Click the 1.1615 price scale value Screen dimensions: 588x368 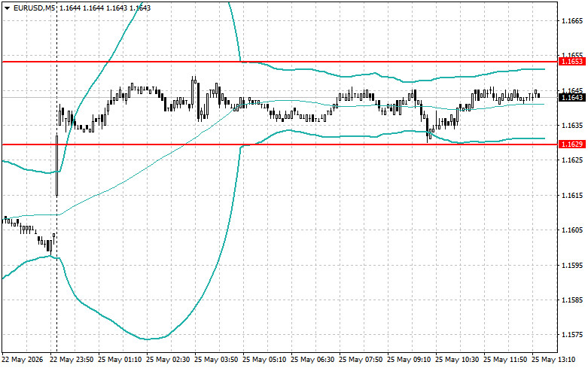tap(572, 195)
